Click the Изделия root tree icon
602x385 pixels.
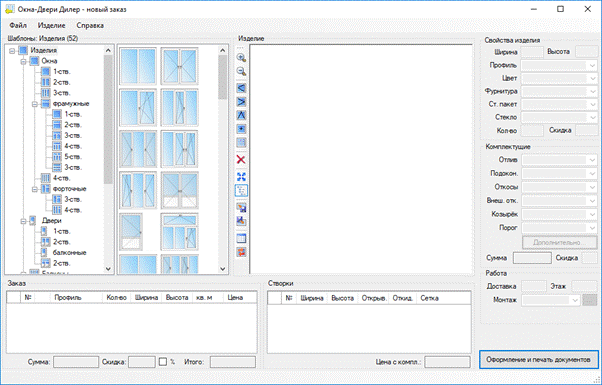(x=23, y=50)
